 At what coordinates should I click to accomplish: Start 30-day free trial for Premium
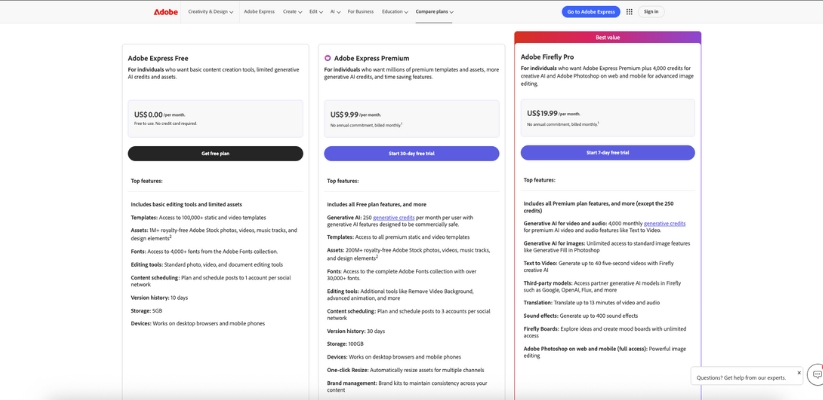coord(412,153)
